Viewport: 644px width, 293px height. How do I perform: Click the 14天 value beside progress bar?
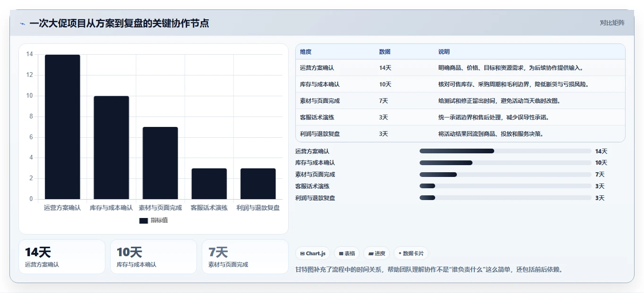pyautogui.click(x=601, y=151)
